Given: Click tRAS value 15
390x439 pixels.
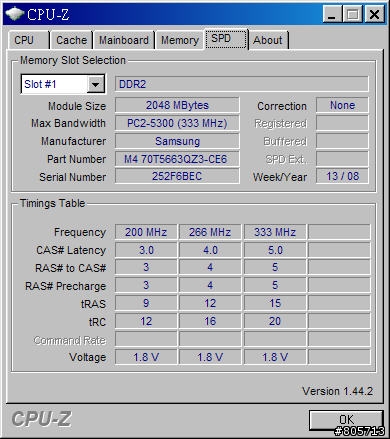Looking at the screenshot, I should (x=275, y=303).
